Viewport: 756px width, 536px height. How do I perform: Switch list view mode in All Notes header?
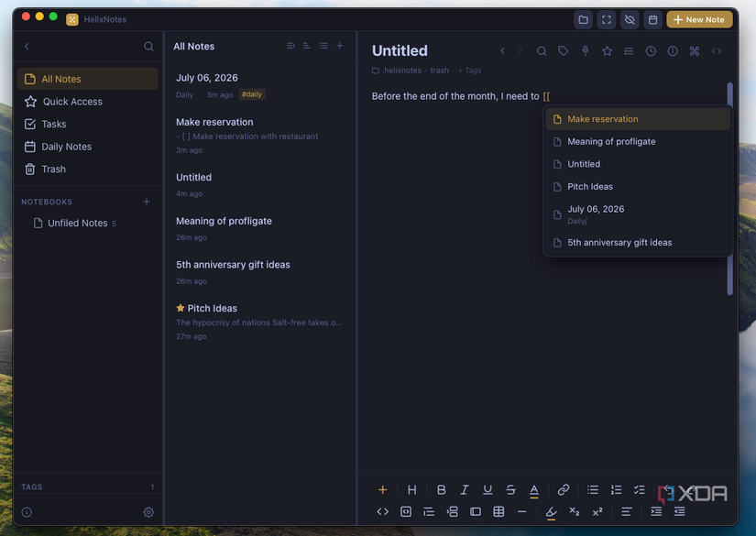click(323, 46)
